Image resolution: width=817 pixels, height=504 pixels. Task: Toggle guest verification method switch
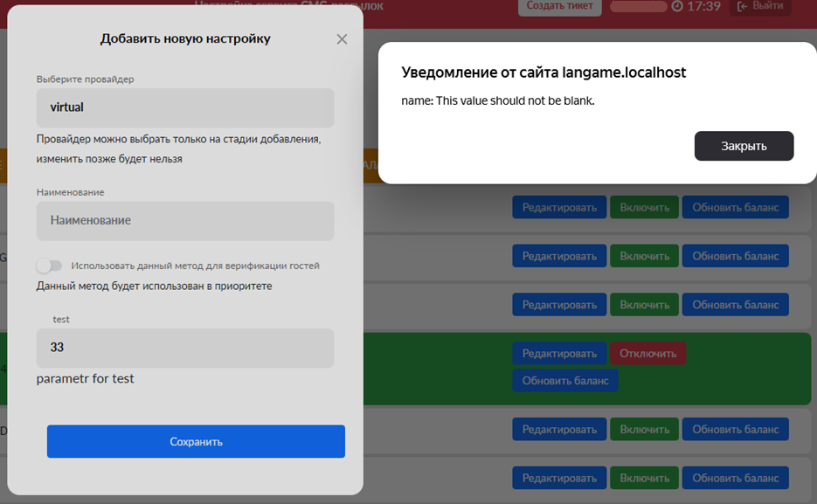coord(50,266)
